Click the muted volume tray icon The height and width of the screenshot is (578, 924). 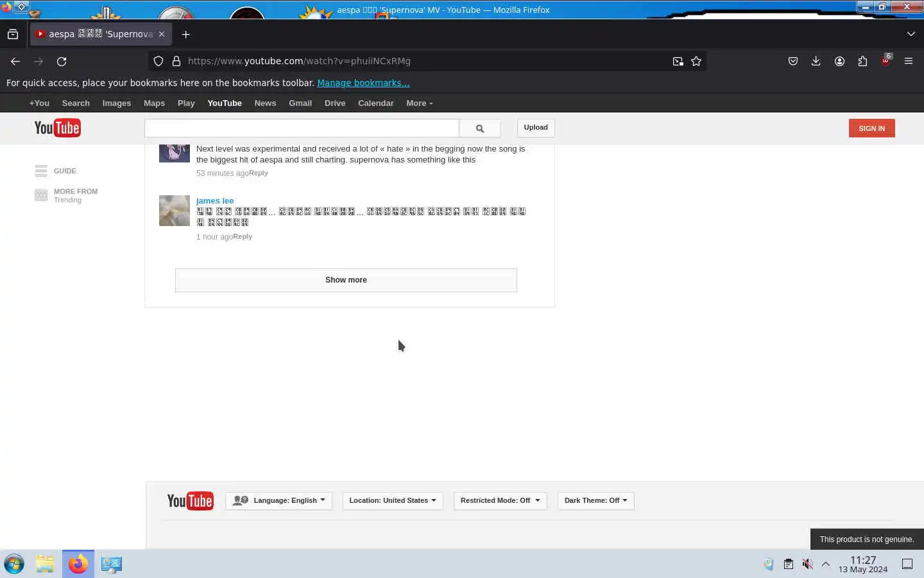click(x=807, y=564)
